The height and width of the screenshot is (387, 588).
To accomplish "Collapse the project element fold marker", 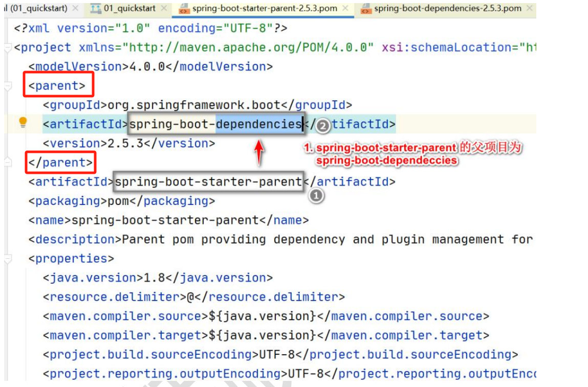I will pyautogui.click(x=8, y=48).
